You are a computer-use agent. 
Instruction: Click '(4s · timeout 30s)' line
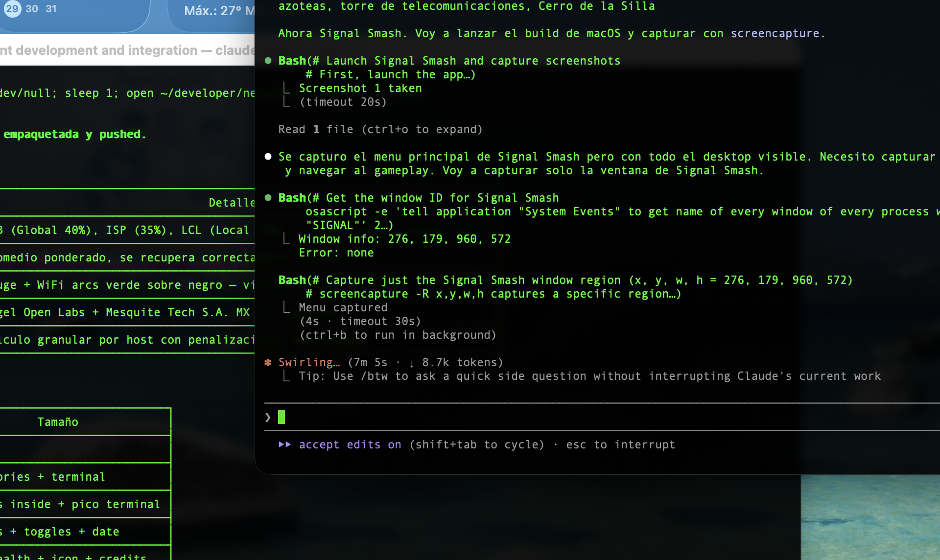click(x=360, y=321)
